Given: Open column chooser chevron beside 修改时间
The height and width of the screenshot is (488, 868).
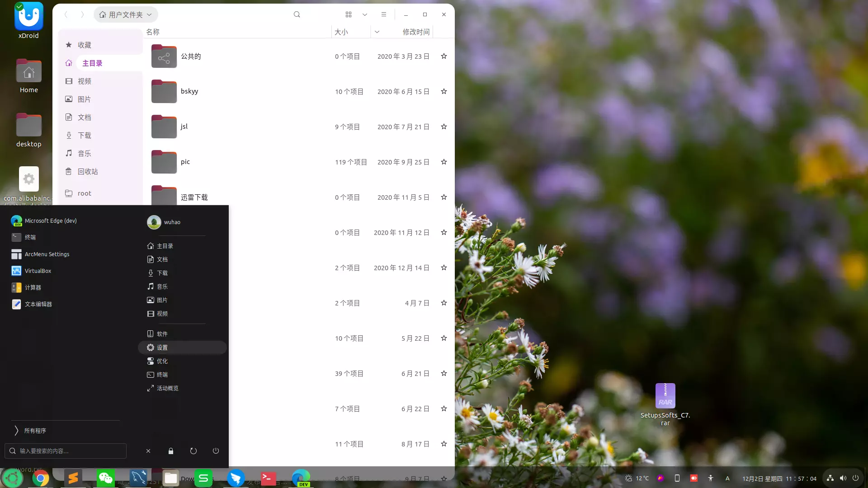Looking at the screenshot, I should (x=377, y=32).
